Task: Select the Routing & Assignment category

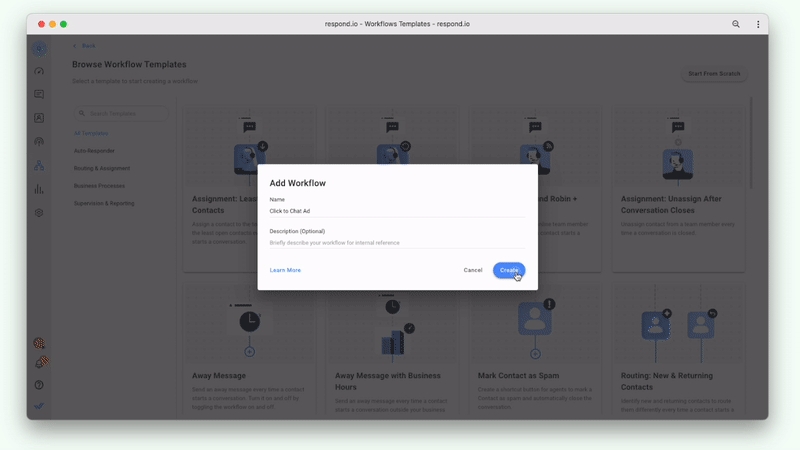Action: [102, 168]
